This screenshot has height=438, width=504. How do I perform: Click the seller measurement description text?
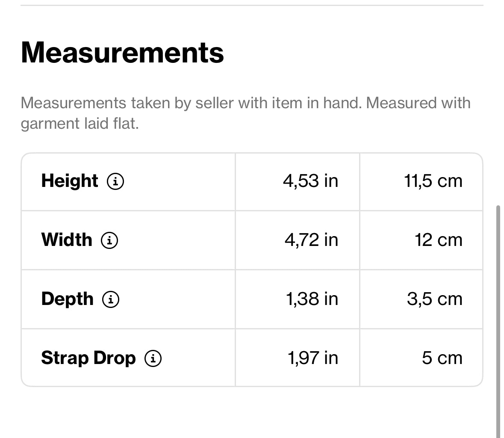coord(245,113)
